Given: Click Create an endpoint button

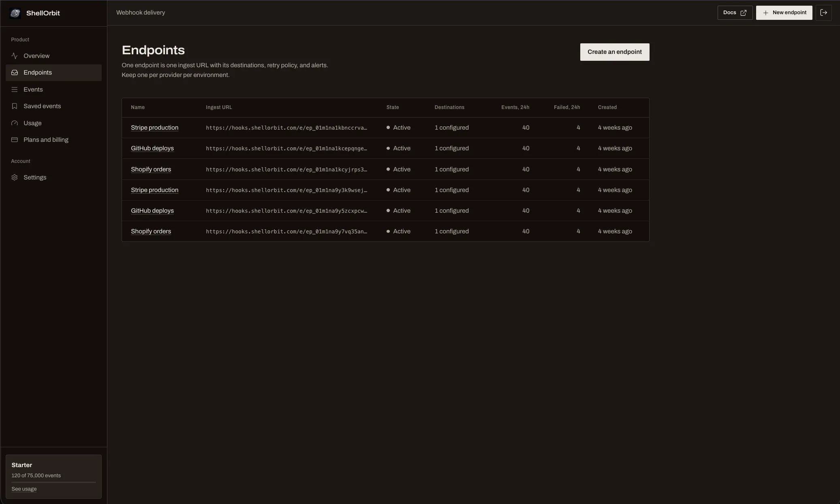Looking at the screenshot, I should point(614,52).
